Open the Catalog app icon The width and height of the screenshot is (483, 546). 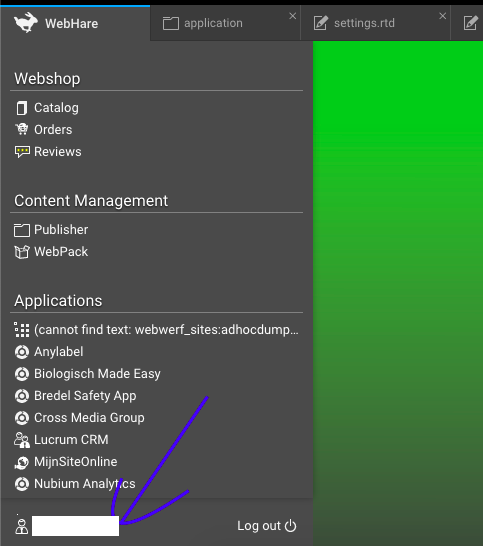click(22, 108)
